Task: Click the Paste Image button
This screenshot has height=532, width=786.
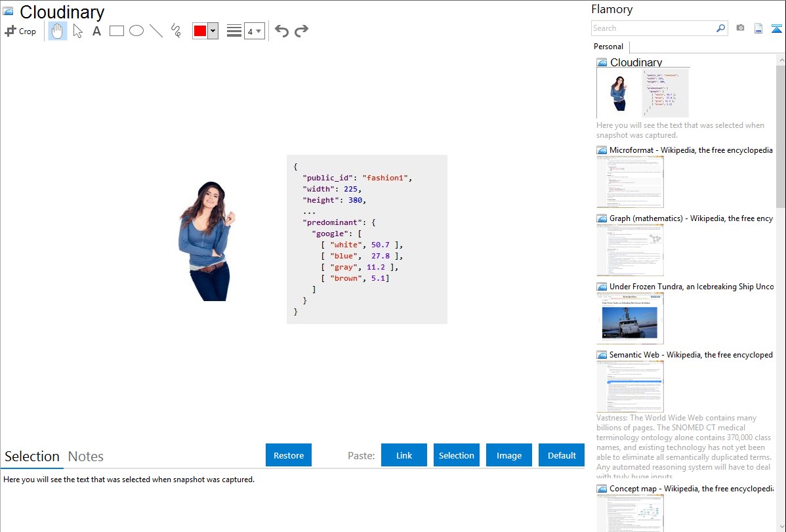Action: point(509,455)
